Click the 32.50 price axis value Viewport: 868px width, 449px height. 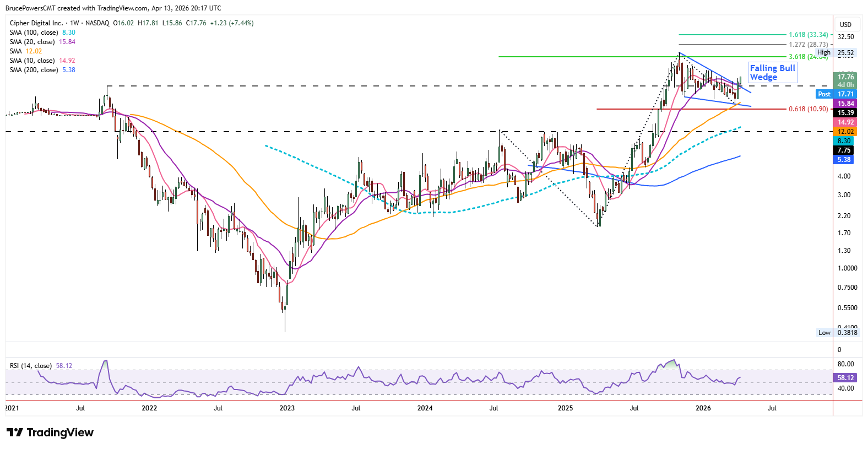(845, 37)
